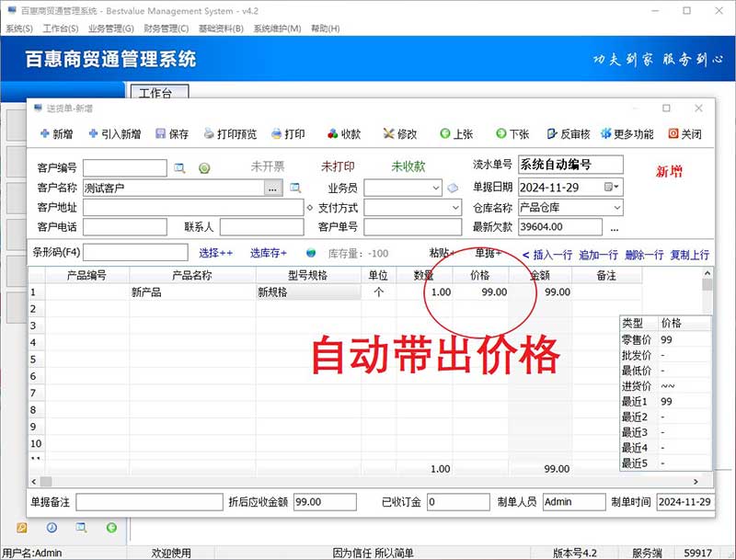Click the globe icon near 库存量
This screenshot has height=560, width=736.
click(x=310, y=253)
